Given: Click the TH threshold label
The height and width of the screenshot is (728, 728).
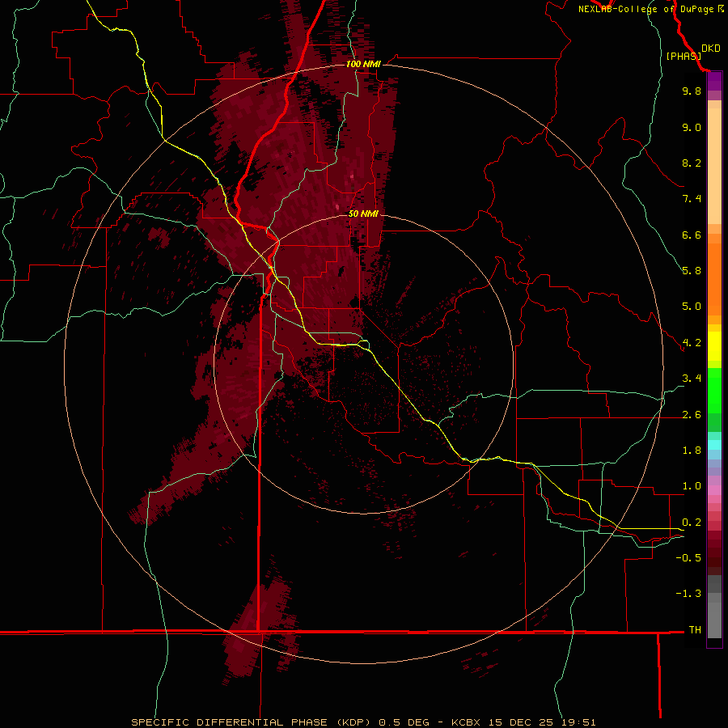Looking at the screenshot, I should (x=695, y=630).
